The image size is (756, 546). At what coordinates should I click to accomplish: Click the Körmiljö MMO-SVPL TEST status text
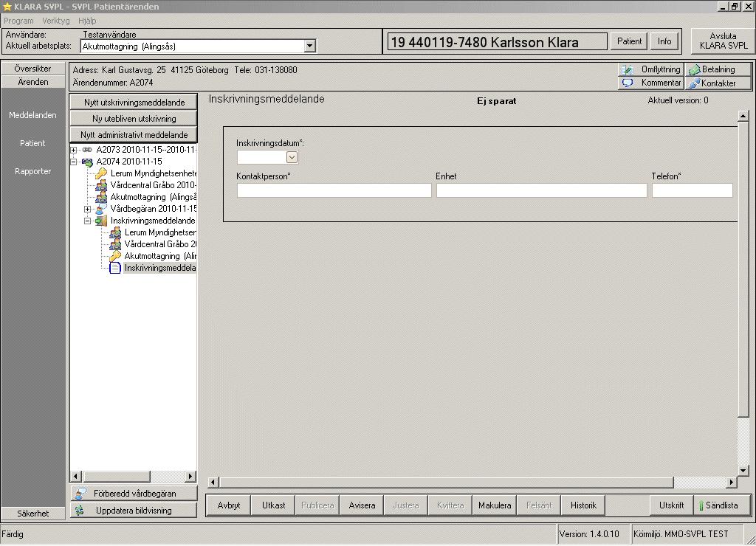[680, 534]
